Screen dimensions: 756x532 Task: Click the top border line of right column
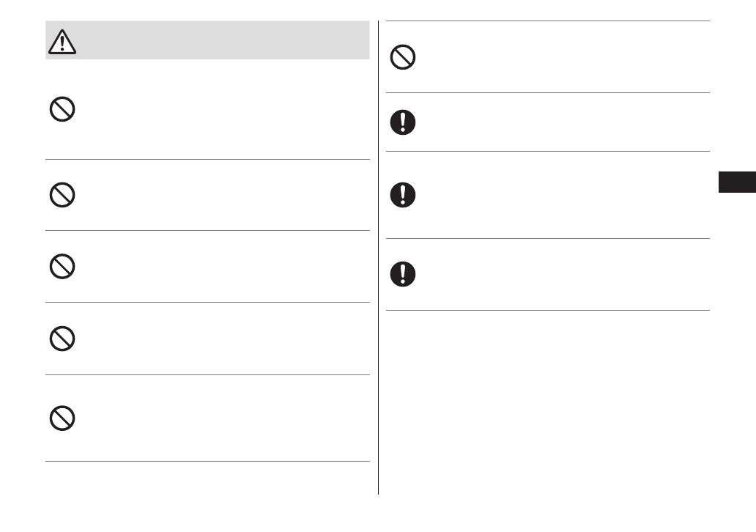coord(548,21)
